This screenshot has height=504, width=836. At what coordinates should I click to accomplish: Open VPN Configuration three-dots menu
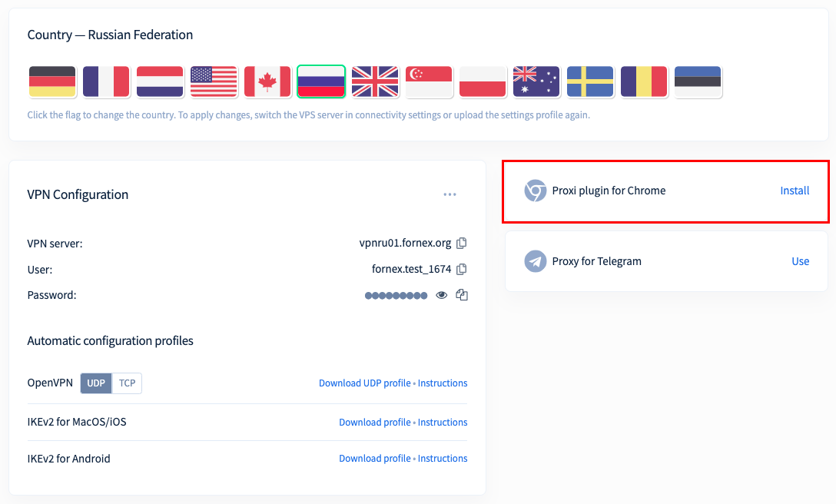[x=450, y=194]
